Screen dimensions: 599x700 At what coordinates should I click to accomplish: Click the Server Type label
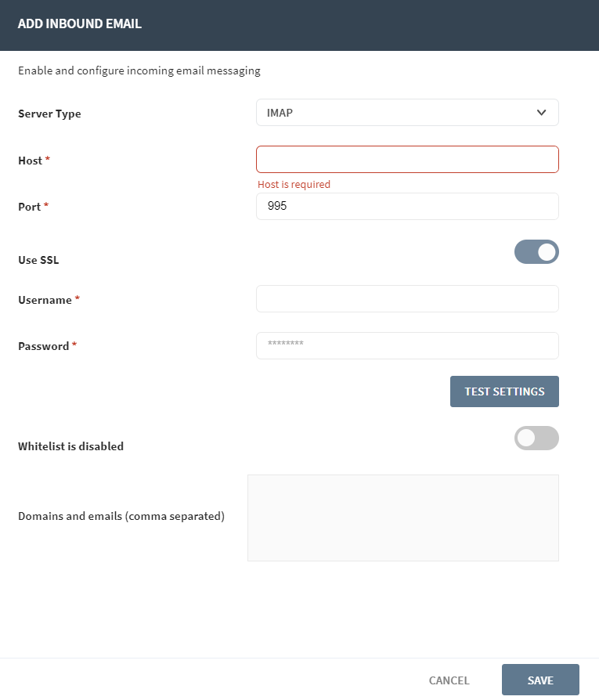(49, 114)
